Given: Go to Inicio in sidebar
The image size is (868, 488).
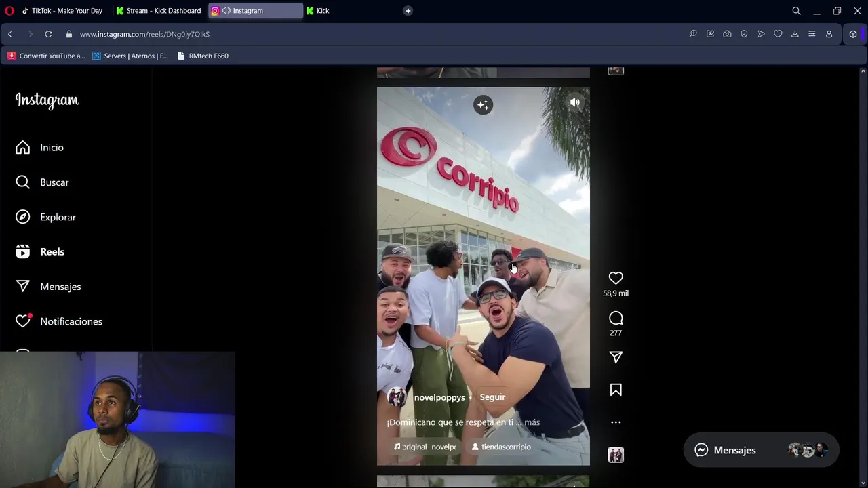Looking at the screenshot, I should click(40, 148).
